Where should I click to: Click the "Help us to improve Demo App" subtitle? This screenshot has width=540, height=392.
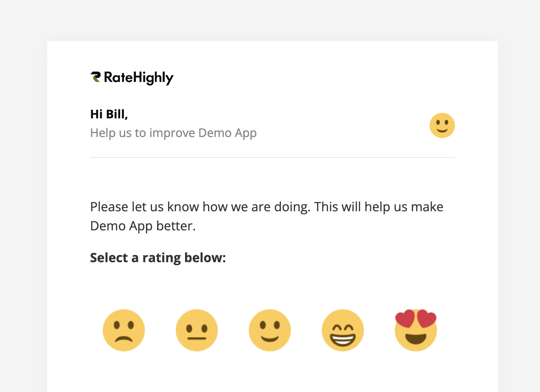pyautogui.click(x=173, y=133)
